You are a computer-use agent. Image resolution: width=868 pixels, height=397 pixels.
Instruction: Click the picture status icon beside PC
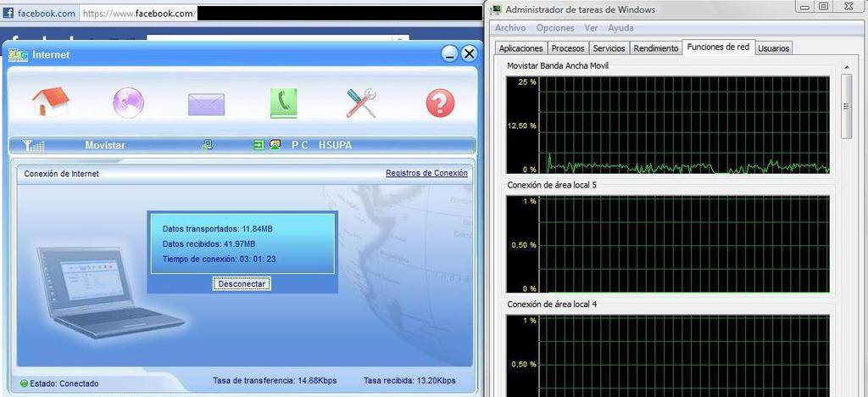pos(275,145)
